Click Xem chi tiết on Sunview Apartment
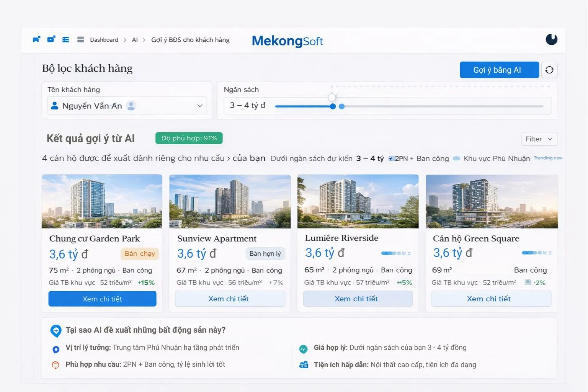This screenshot has height=392, width=588. [x=230, y=299]
